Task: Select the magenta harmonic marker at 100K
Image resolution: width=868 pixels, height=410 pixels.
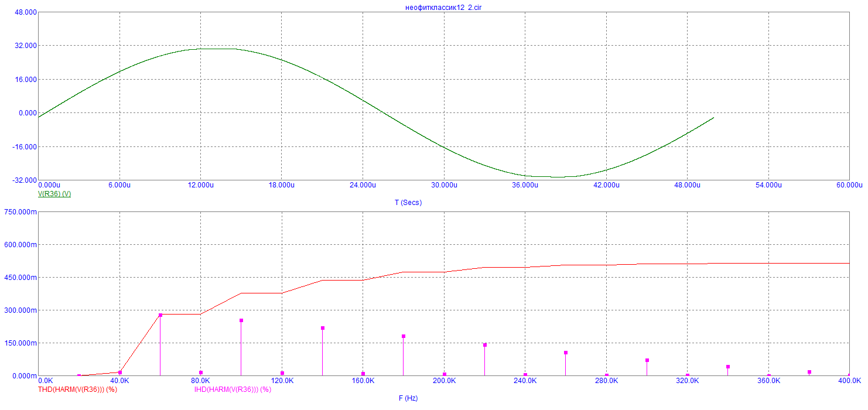Action: 241,320
